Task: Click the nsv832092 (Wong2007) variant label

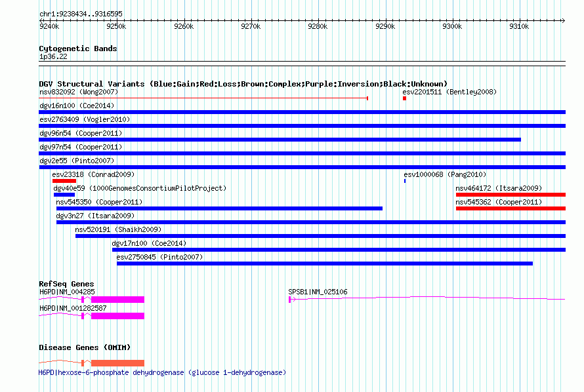Action: point(79,92)
